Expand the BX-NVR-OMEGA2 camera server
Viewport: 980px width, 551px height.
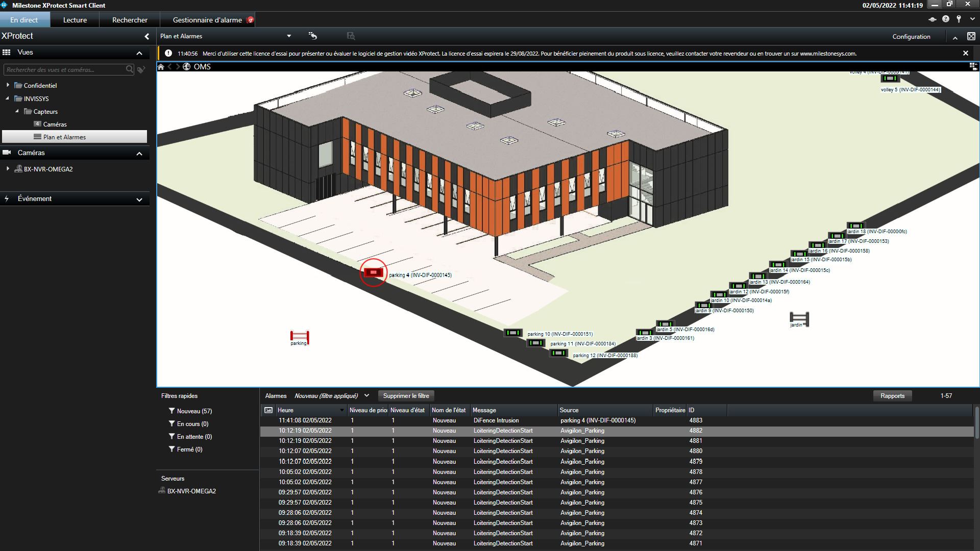tap(8, 169)
